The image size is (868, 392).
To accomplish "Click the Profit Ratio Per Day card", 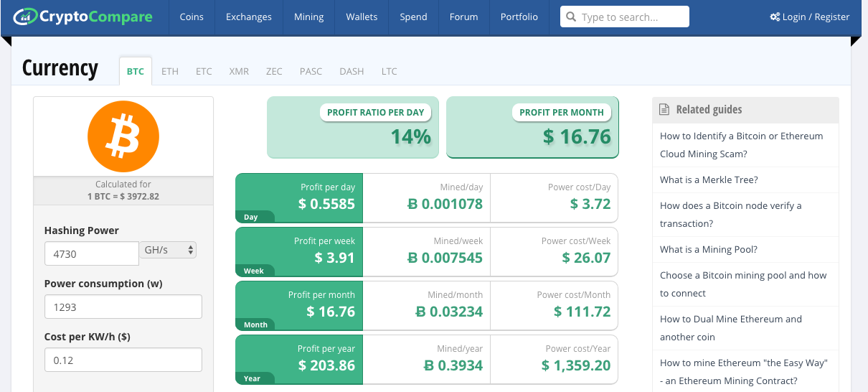I will point(353,128).
